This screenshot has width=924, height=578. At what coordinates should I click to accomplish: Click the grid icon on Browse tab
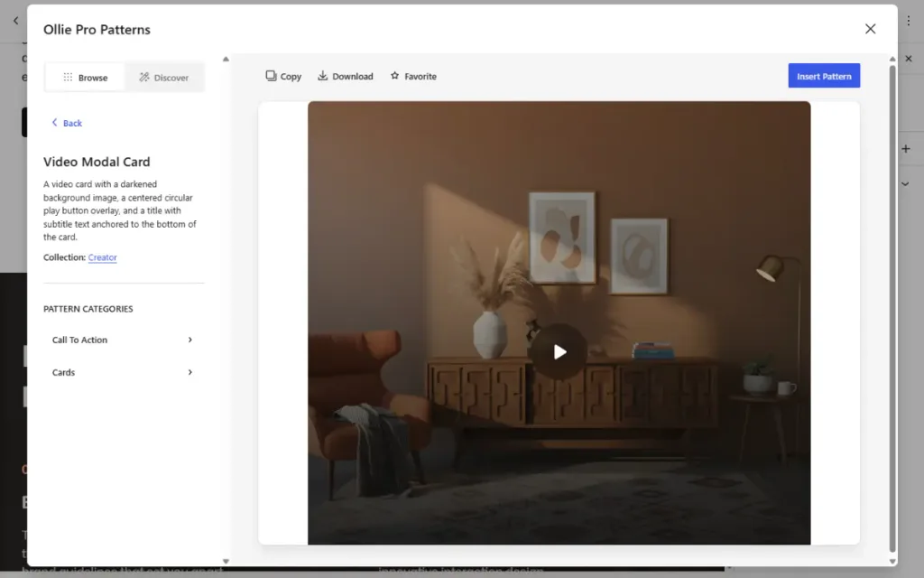coord(69,78)
